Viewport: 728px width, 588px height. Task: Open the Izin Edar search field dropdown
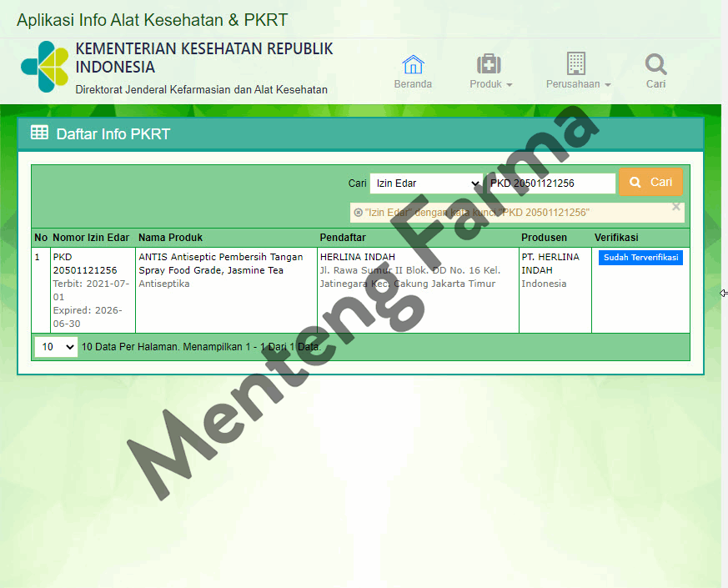(426, 183)
